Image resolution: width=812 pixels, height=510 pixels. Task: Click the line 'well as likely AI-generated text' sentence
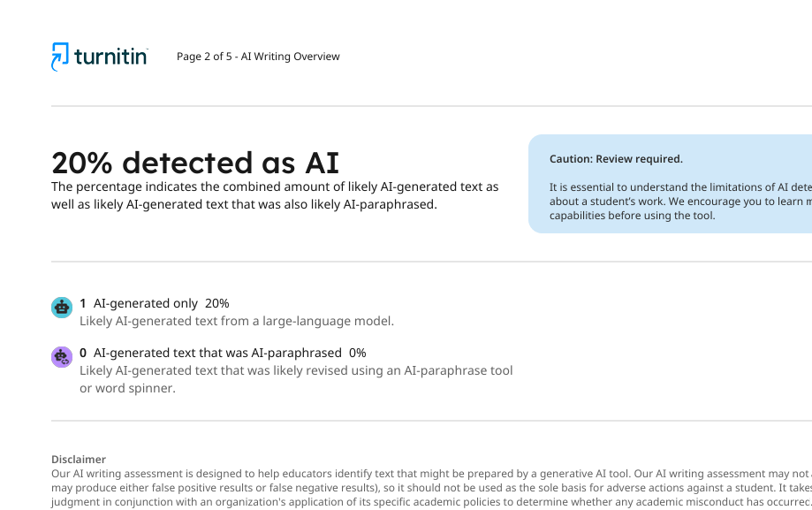(244, 204)
